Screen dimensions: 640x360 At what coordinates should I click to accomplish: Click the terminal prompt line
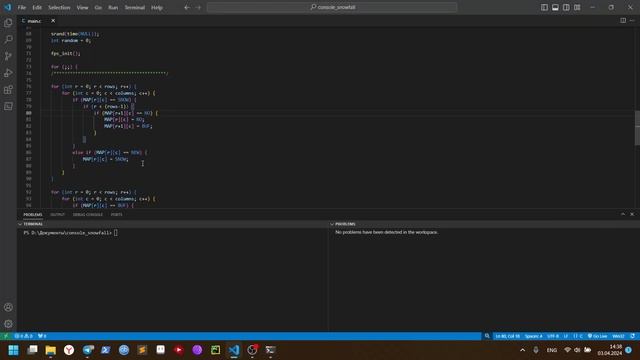[71, 233]
